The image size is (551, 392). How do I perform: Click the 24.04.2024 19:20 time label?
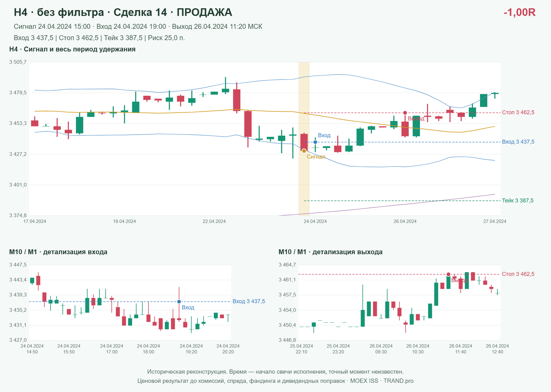coord(191,349)
